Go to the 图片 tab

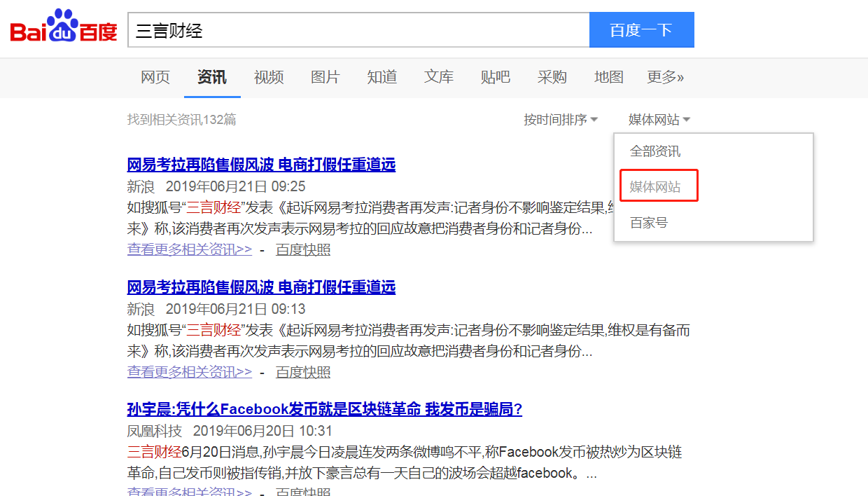click(x=325, y=77)
